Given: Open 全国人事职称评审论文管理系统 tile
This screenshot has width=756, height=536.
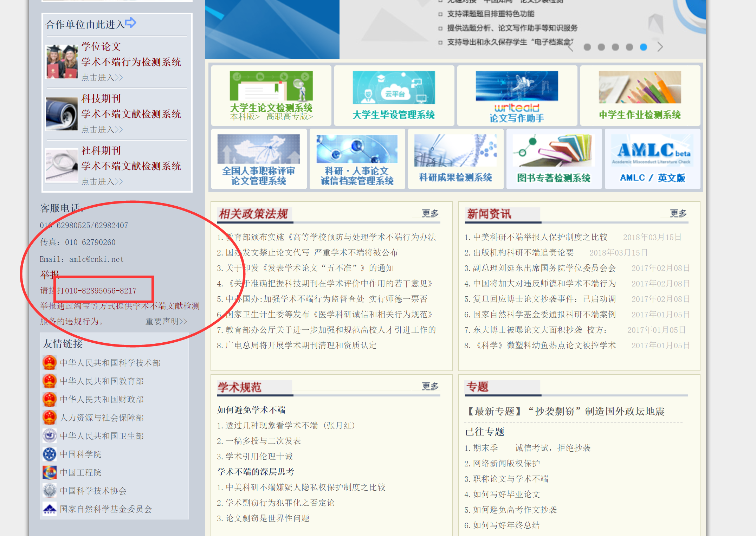Looking at the screenshot, I should (259, 159).
